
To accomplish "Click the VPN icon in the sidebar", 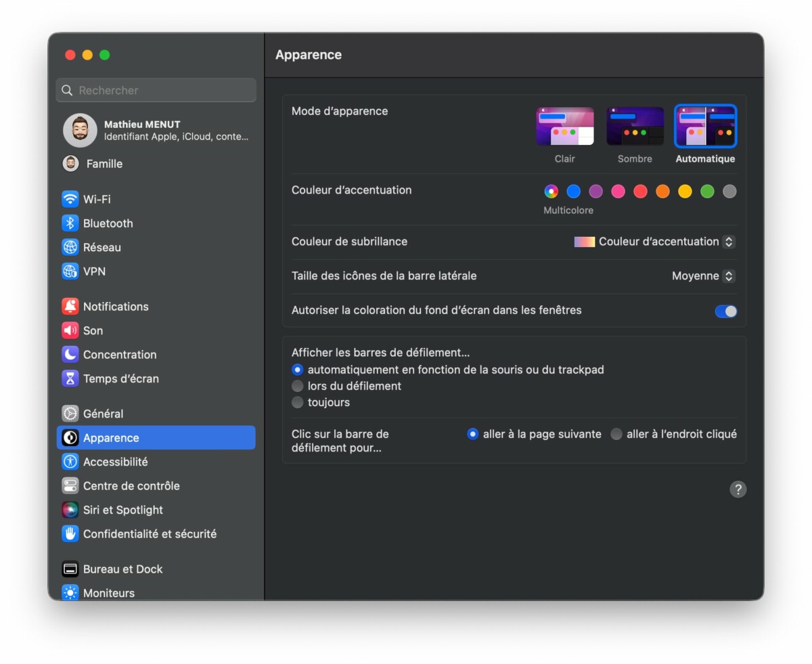I will 70,271.
